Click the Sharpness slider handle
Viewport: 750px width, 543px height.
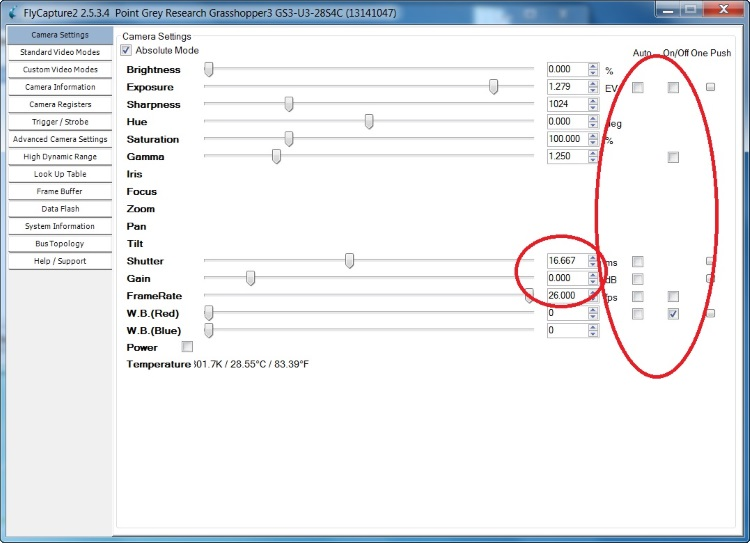[288, 104]
